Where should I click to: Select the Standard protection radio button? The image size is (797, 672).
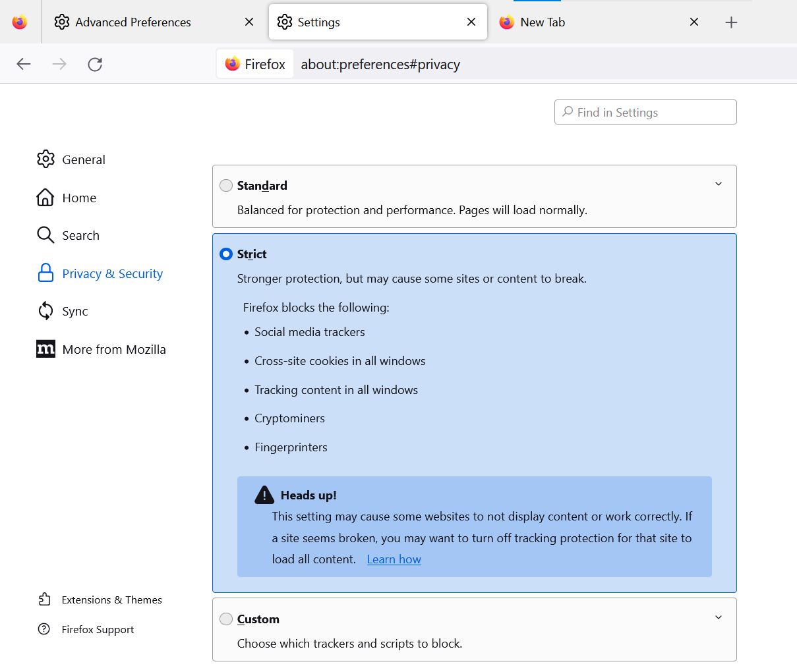(x=226, y=186)
